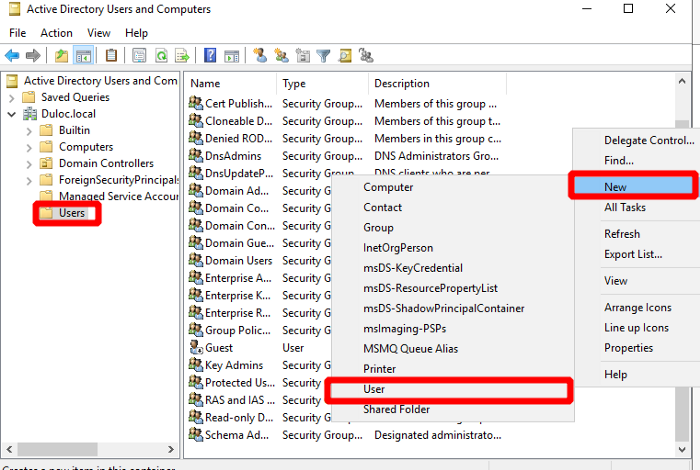Expand the Domain Controllers node

[x=29, y=164]
